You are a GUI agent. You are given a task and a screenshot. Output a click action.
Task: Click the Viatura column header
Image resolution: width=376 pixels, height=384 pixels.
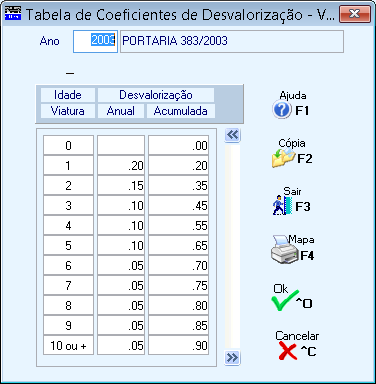[x=68, y=111]
